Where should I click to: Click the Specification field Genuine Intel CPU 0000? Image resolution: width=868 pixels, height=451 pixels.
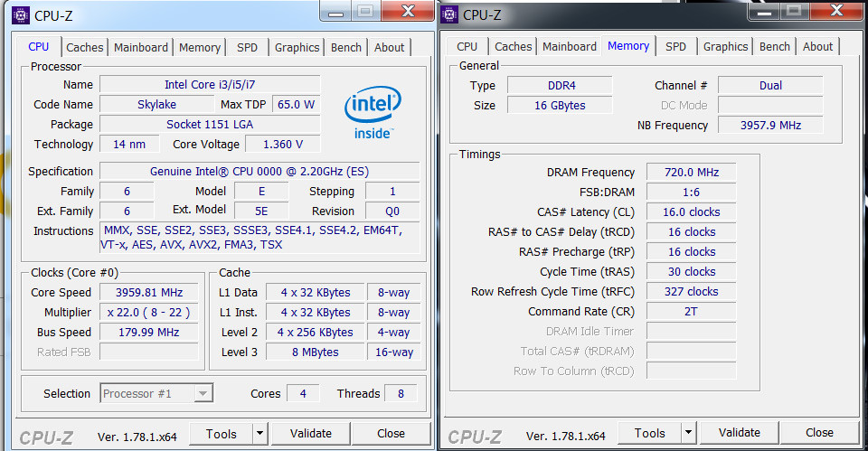coord(259,172)
